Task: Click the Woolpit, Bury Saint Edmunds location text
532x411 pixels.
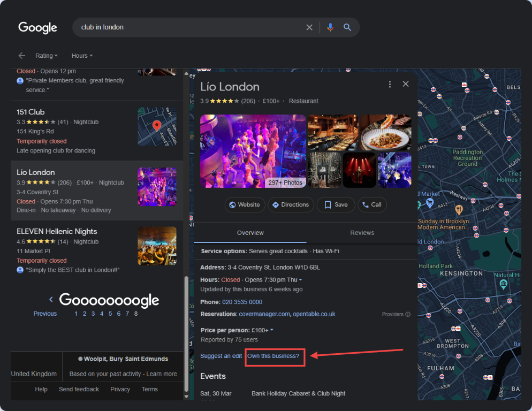Action: 126,359
